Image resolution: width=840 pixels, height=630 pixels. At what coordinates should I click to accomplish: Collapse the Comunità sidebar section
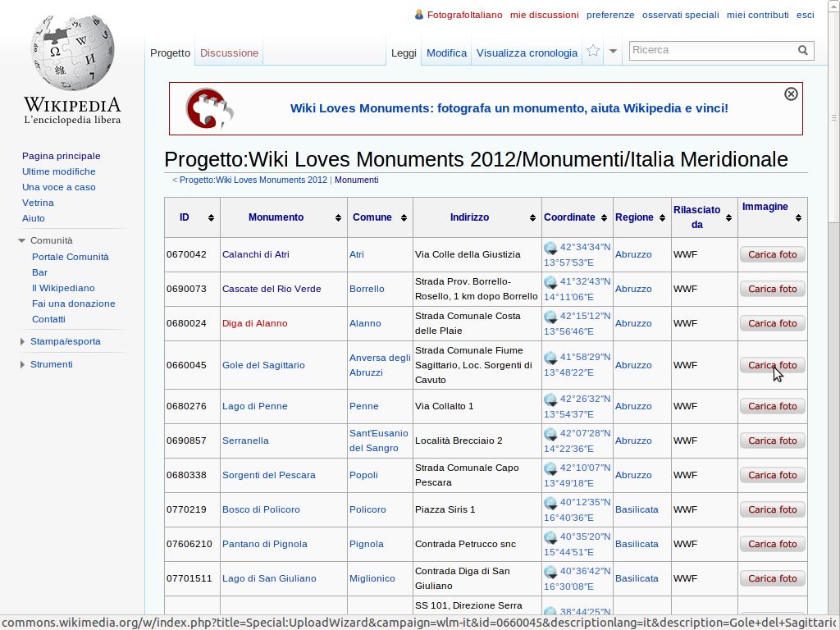tap(21, 240)
